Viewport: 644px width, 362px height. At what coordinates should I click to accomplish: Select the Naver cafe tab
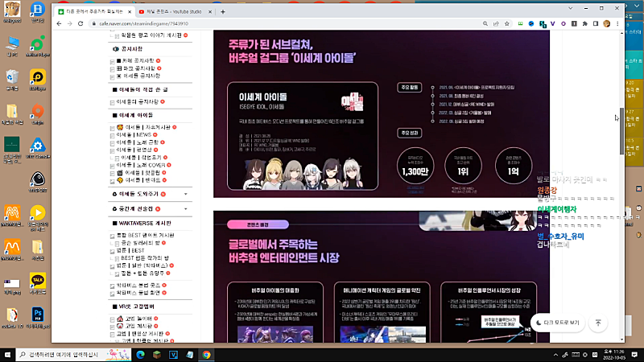[x=93, y=12]
